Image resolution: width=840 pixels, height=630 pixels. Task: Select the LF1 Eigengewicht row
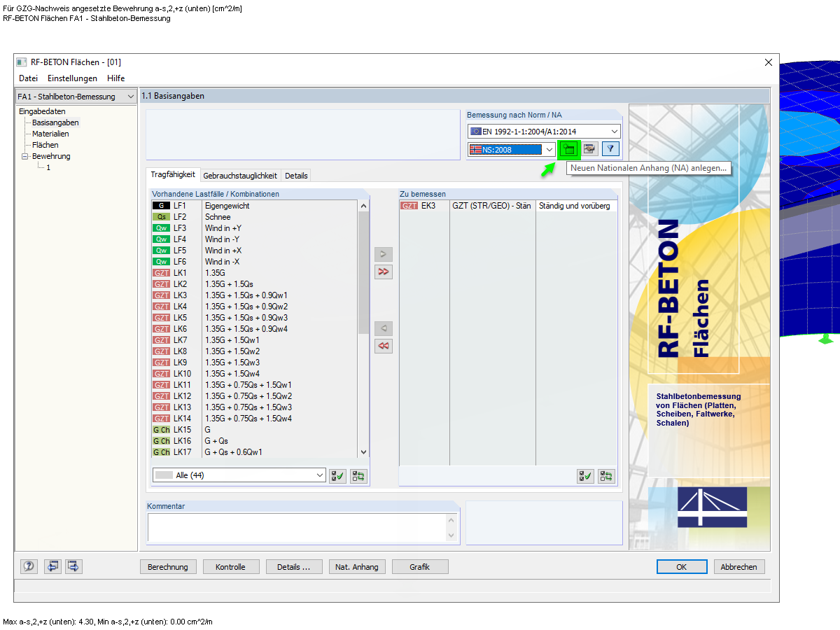click(255, 206)
